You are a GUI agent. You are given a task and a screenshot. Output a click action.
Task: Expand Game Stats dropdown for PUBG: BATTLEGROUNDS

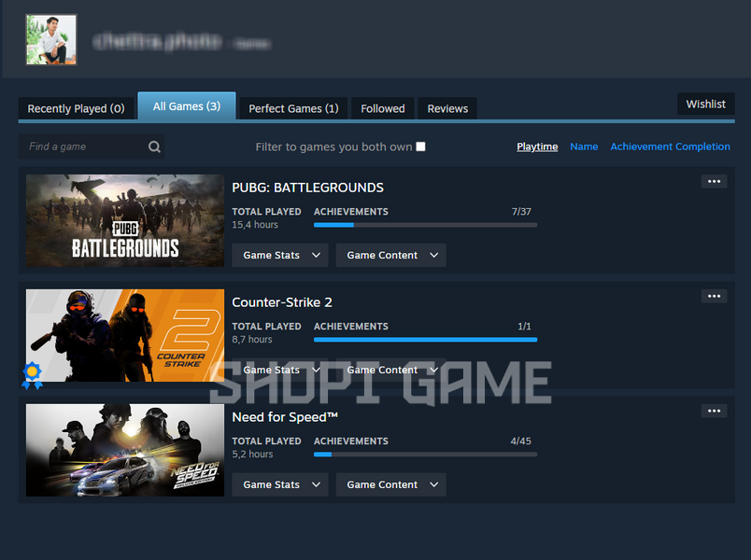pyautogui.click(x=280, y=255)
